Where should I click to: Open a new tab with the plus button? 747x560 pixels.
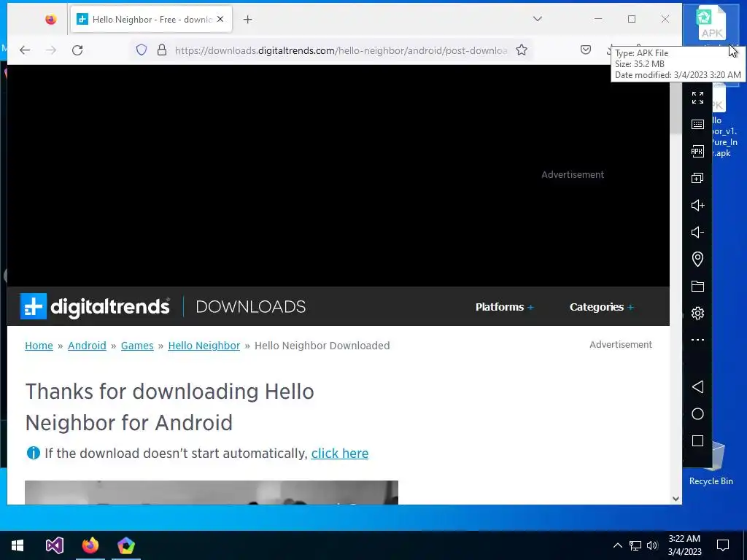[248, 20]
